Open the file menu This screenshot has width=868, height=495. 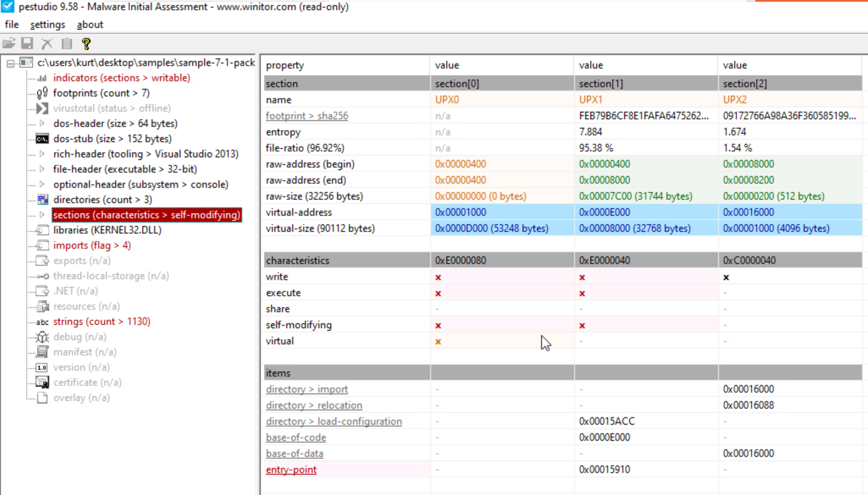tap(11, 25)
